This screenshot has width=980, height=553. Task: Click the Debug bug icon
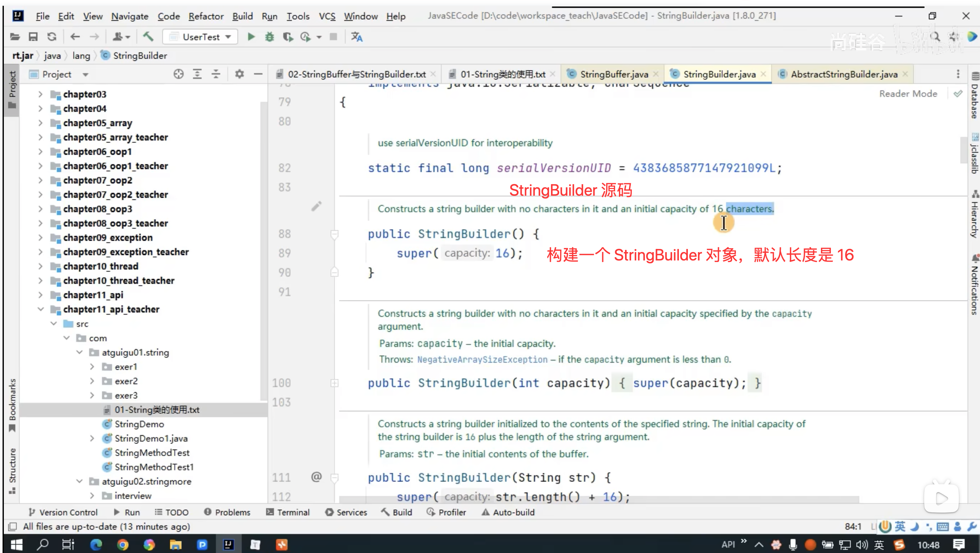(x=269, y=37)
